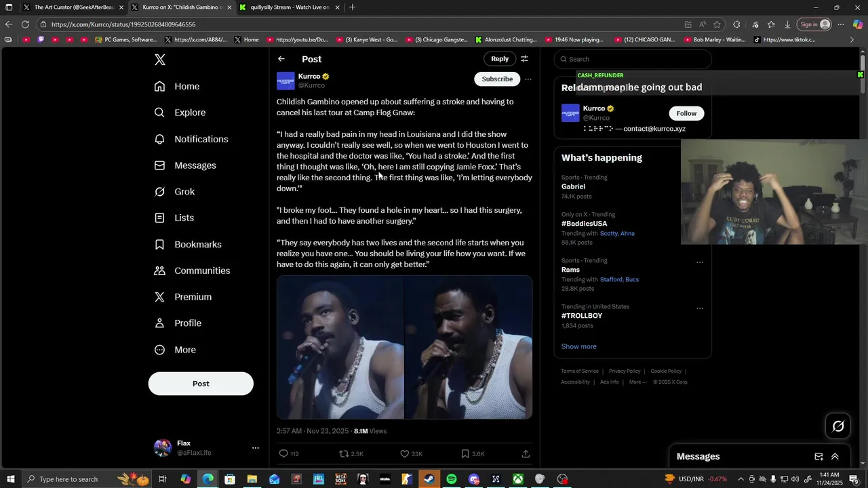Click the white Post button
The height and width of the screenshot is (488, 868).
click(201, 384)
